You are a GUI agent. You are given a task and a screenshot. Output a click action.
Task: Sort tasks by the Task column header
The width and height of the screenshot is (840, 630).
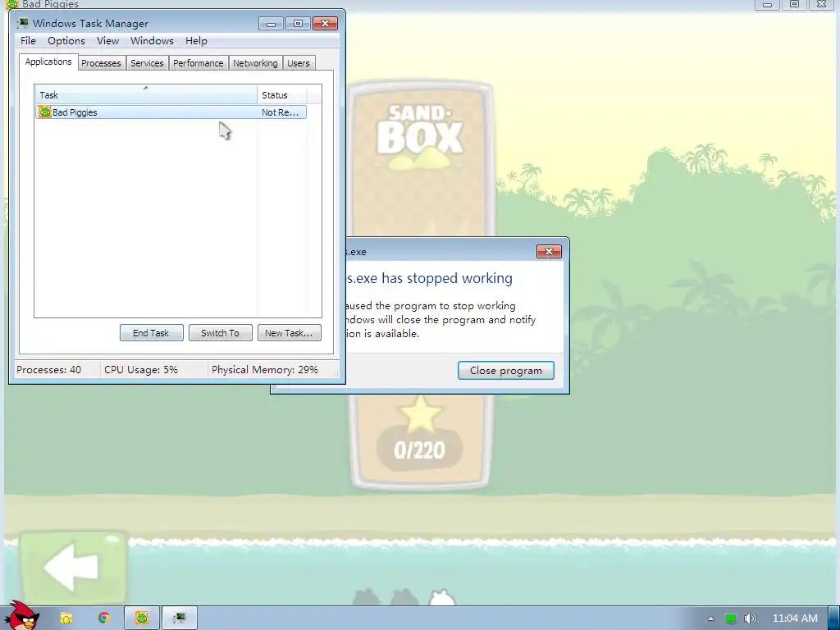tap(146, 95)
